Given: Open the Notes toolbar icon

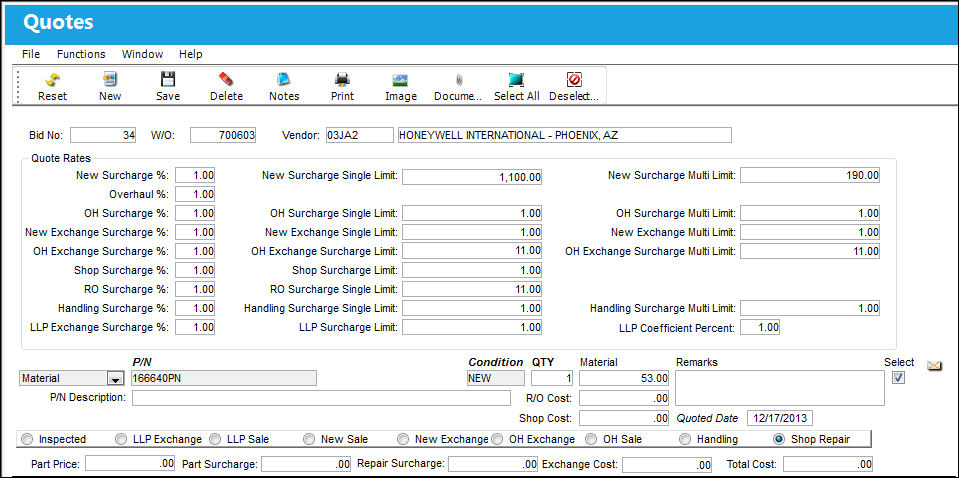Looking at the screenshot, I should [x=284, y=79].
